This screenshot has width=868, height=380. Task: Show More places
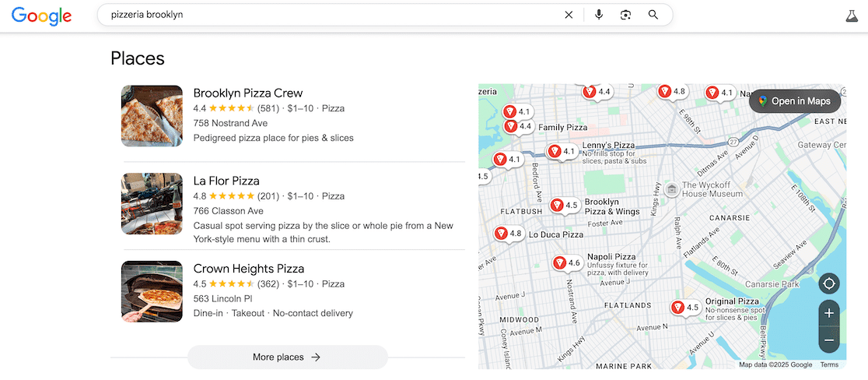point(287,357)
